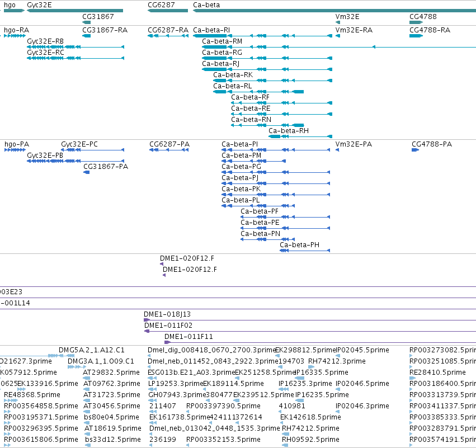Click EST GH07943.3prime
This screenshot has height=448, width=476.
tap(152, 400)
